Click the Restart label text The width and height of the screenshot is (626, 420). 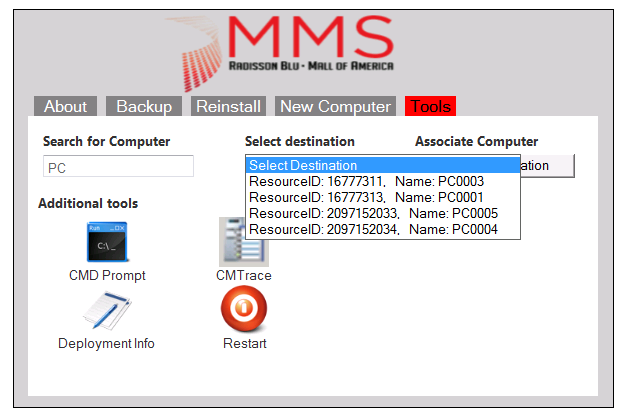pyautogui.click(x=244, y=343)
